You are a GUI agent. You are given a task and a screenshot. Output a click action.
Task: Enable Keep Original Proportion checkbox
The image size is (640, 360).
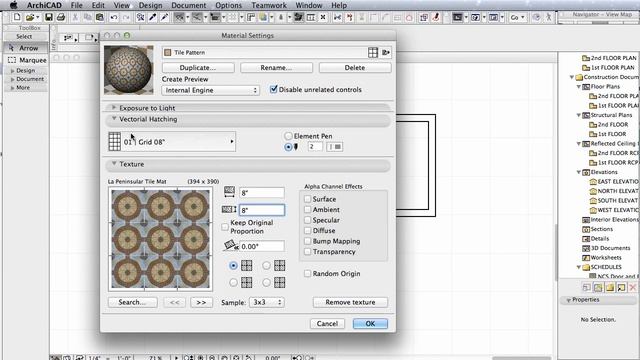(x=225, y=227)
